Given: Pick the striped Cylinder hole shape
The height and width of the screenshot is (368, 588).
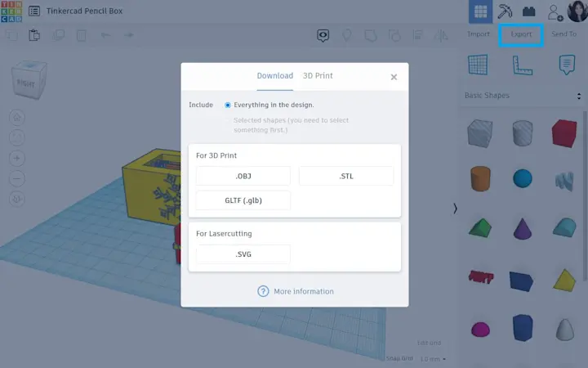Looking at the screenshot, I should tap(523, 133).
